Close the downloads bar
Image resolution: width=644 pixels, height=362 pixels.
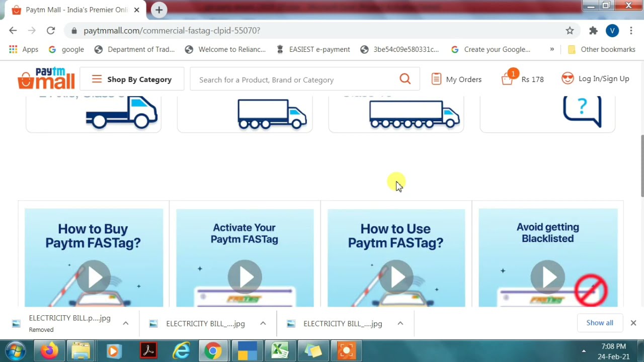(x=633, y=323)
